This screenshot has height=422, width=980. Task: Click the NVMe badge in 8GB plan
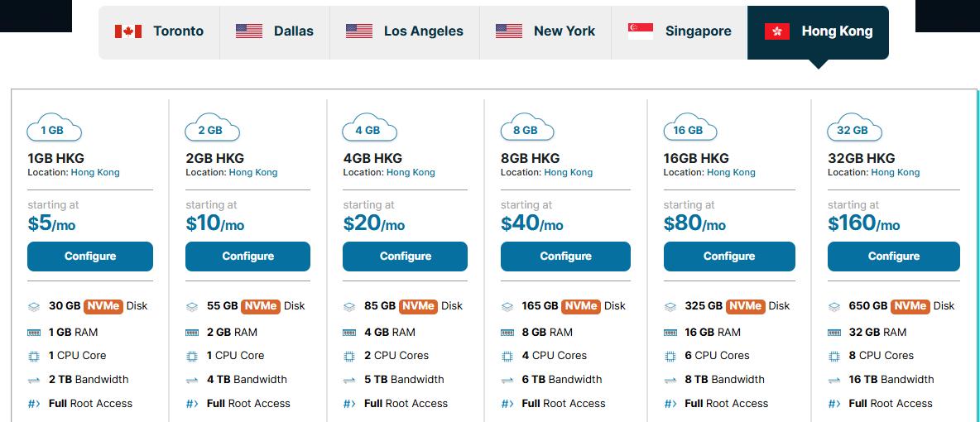580,306
